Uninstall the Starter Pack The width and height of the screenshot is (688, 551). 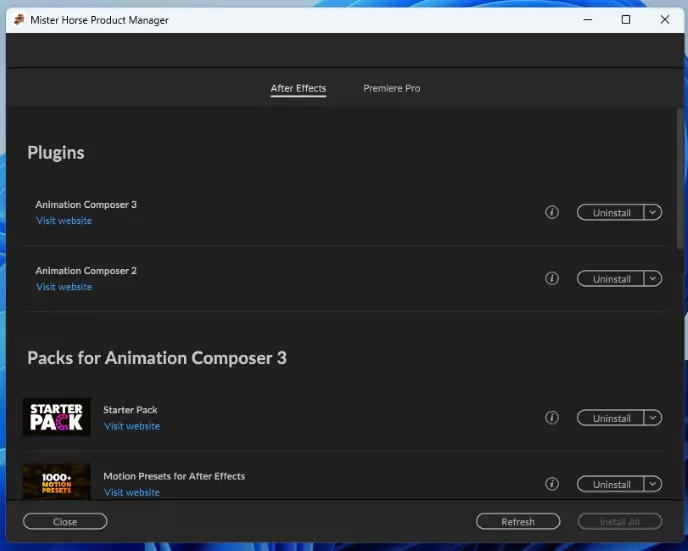click(x=611, y=419)
